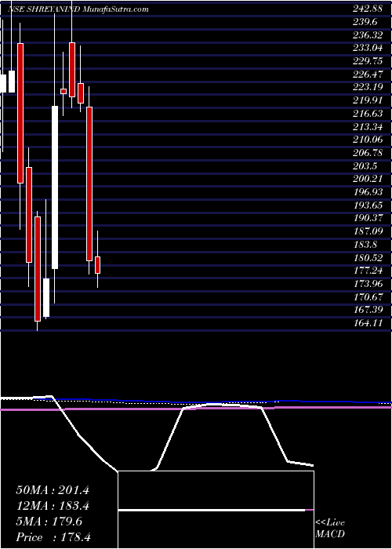Click the 213.34 price axis label
The image size is (392, 549).
click(x=368, y=126)
